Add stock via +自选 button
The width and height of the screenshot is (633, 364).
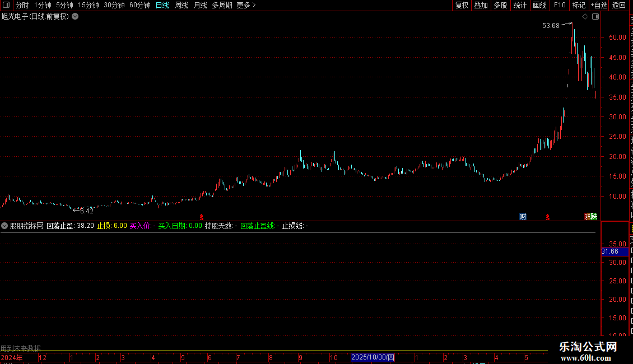(599, 5)
